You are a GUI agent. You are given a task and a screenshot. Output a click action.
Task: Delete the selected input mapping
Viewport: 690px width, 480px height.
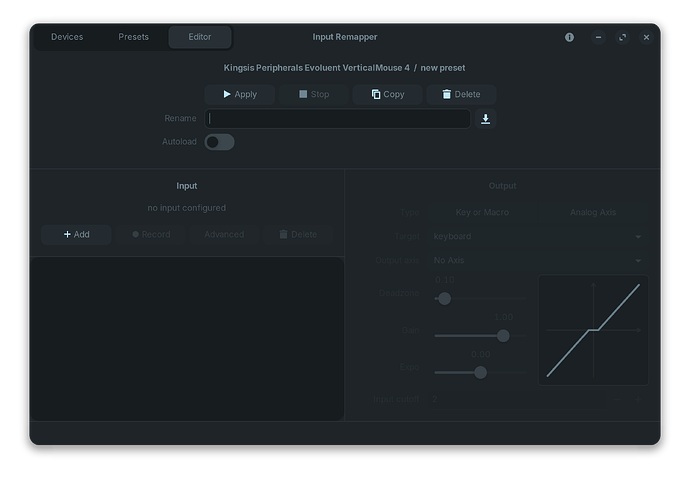[297, 234]
